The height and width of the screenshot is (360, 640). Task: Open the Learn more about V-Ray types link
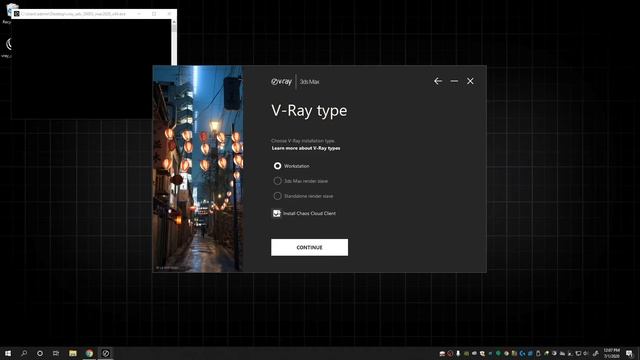(306, 148)
